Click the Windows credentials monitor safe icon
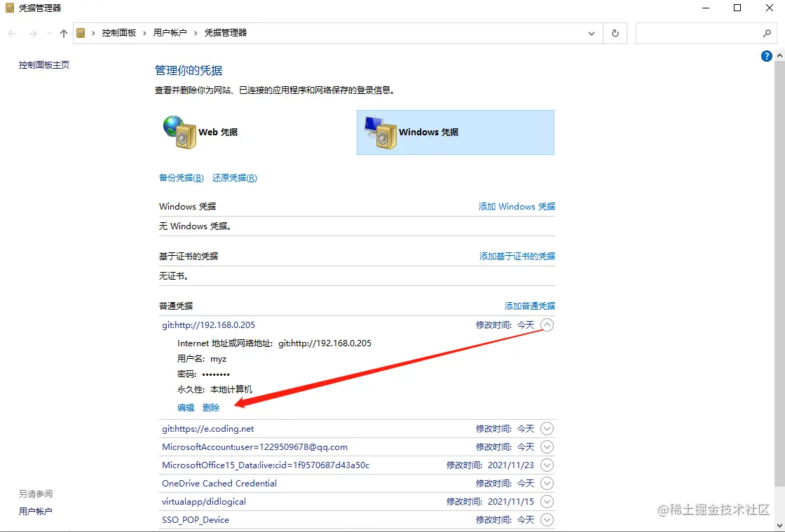 click(380, 132)
